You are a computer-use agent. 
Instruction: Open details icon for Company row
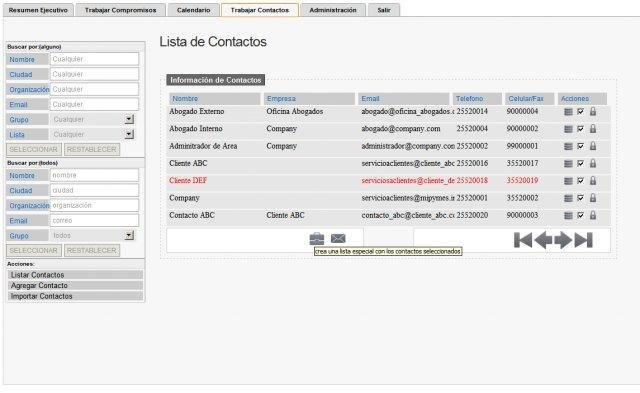click(568, 198)
